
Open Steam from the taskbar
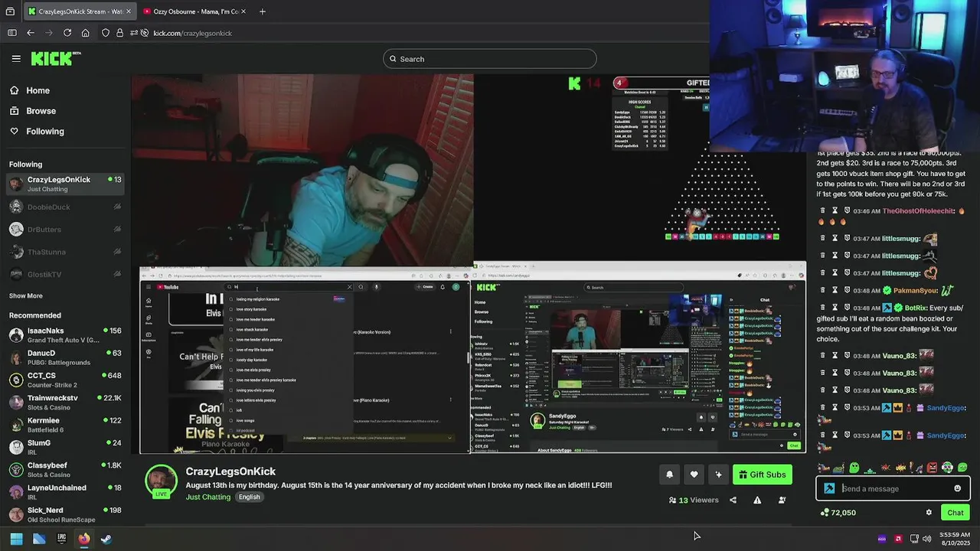tap(106, 539)
